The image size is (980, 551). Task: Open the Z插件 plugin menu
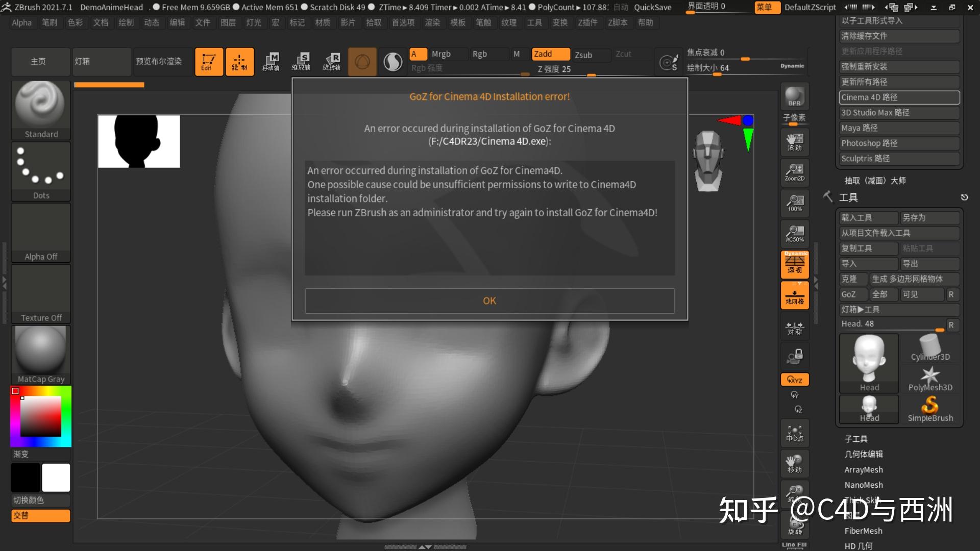pos(587,22)
